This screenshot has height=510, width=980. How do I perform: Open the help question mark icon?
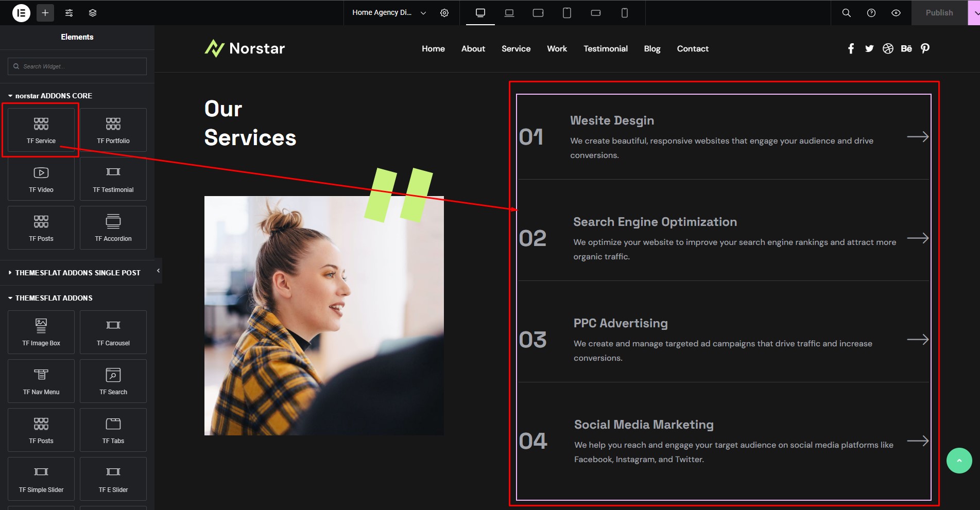871,13
